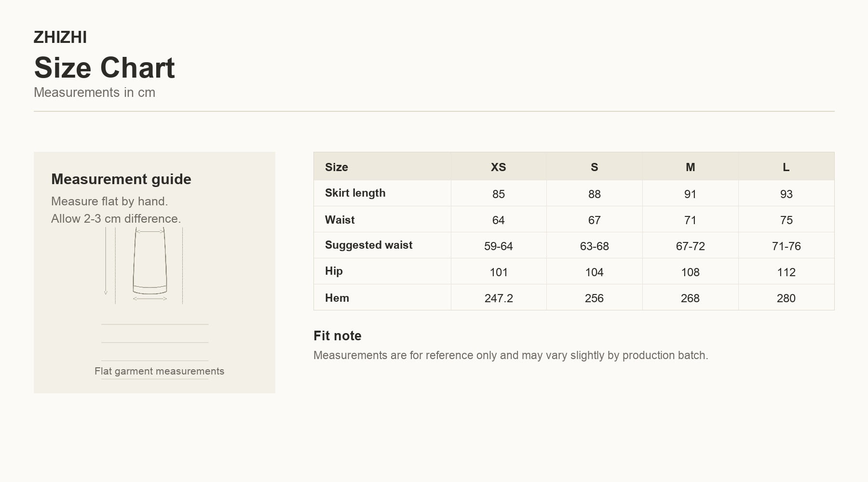Click the Suggested waist row label
This screenshot has height=482, width=868.
click(369, 245)
